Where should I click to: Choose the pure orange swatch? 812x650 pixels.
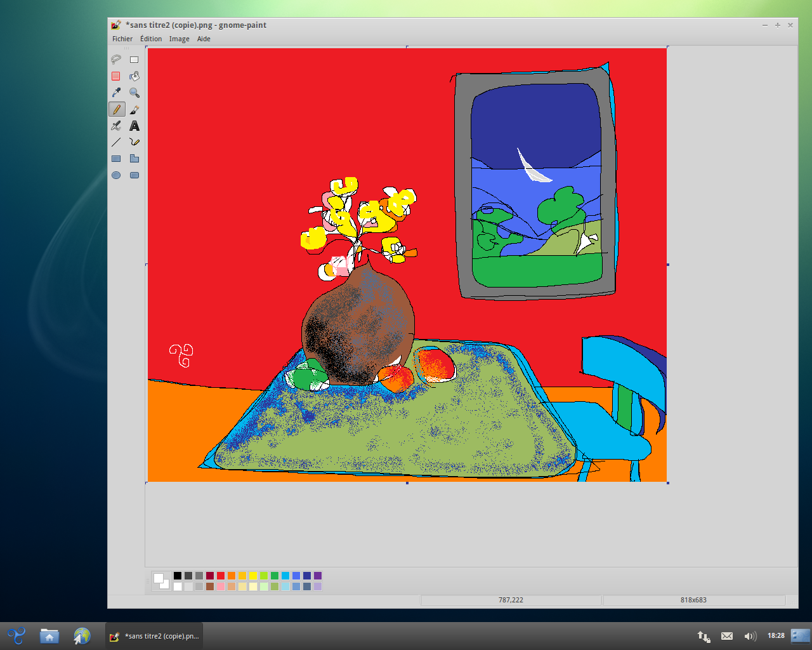point(232,576)
